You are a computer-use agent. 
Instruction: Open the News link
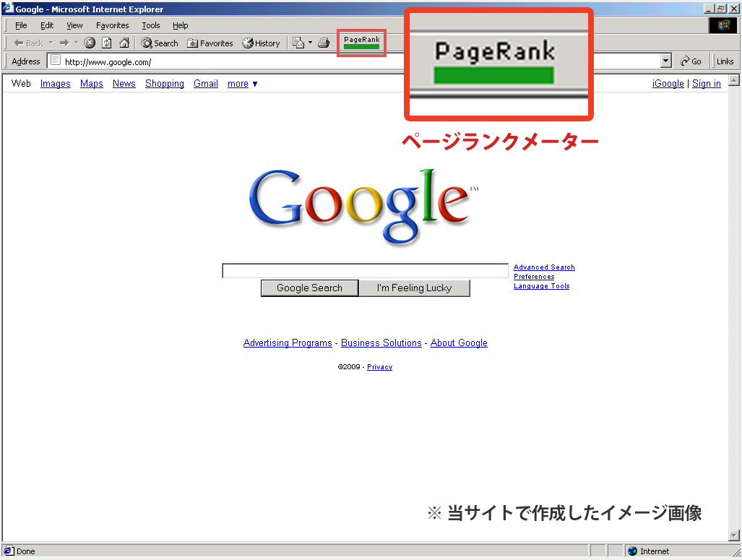point(124,84)
